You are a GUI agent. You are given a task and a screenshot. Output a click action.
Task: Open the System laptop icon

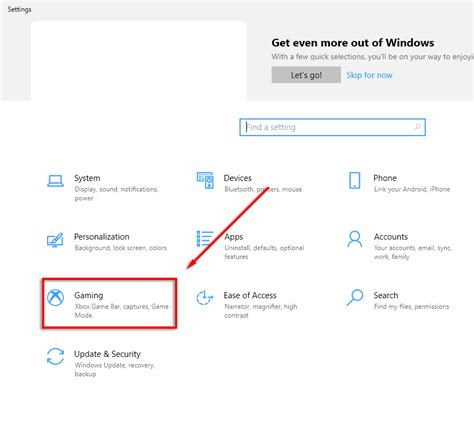click(55, 181)
